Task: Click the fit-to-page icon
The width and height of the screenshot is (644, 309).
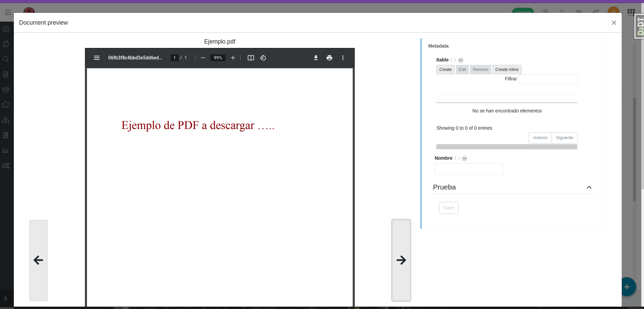Action: click(x=251, y=58)
